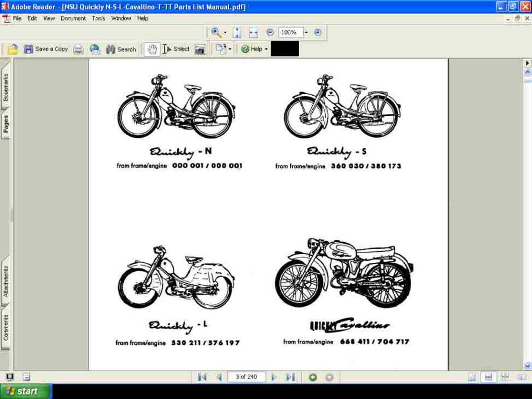
Task: Open the zoom percentage dropdown
Action: point(306,32)
